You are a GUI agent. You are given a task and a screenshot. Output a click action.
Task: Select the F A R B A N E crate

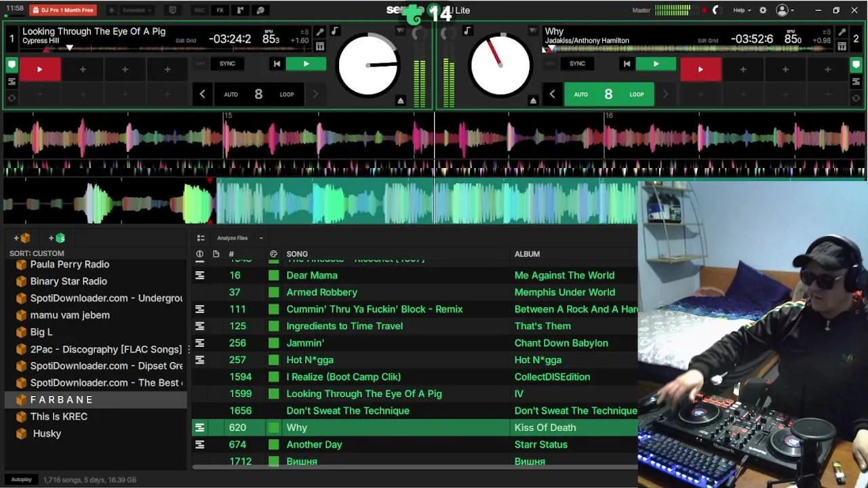95,400
